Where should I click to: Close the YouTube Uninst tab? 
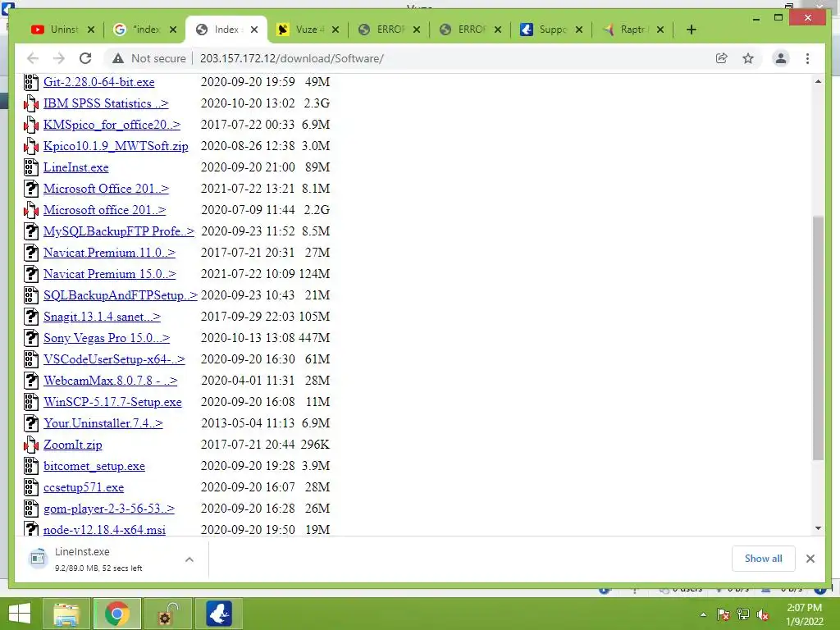[x=91, y=30]
